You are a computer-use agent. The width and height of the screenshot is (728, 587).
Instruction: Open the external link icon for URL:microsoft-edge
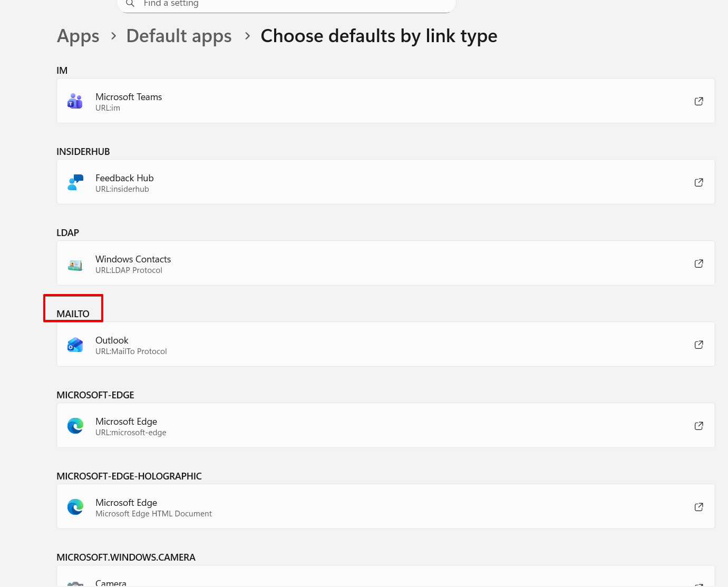point(699,426)
